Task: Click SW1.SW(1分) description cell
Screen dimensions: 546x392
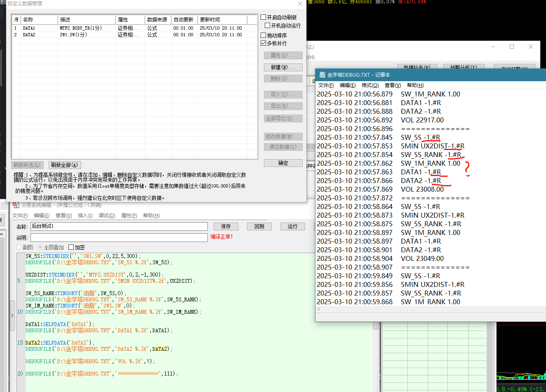Action: [x=73, y=35]
